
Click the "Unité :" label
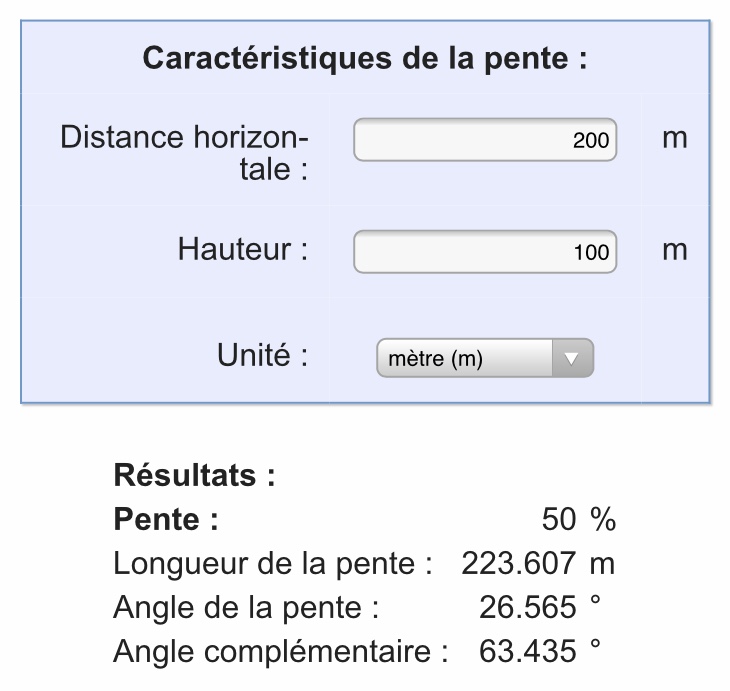point(262,355)
